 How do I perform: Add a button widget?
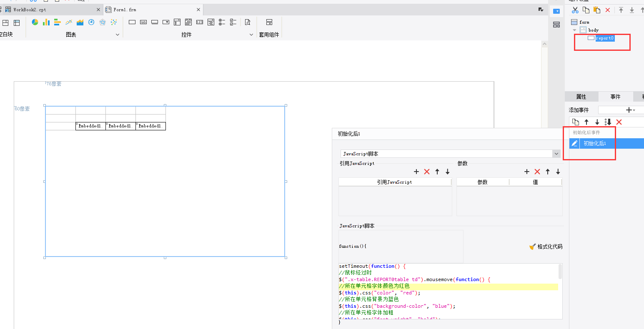[155, 22]
